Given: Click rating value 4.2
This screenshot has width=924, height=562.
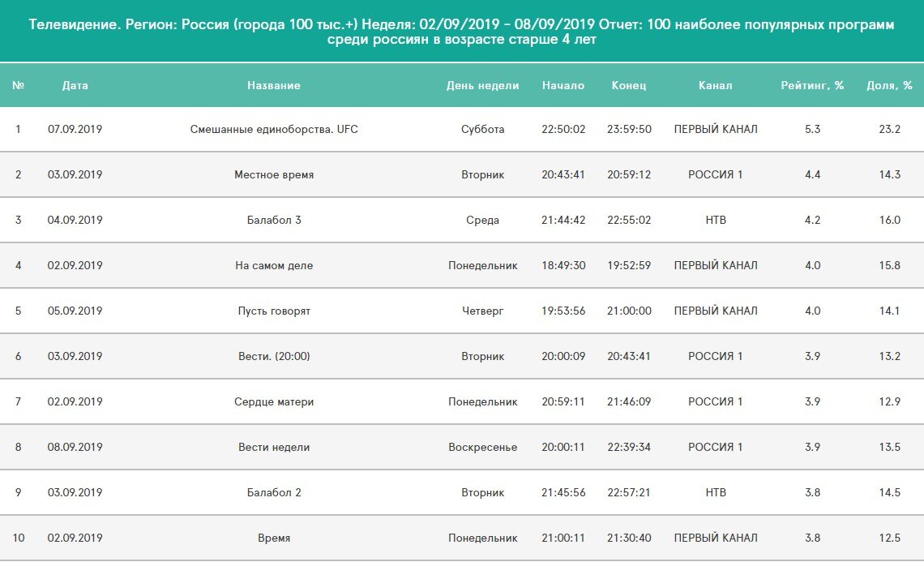Looking at the screenshot, I should coord(813,220).
